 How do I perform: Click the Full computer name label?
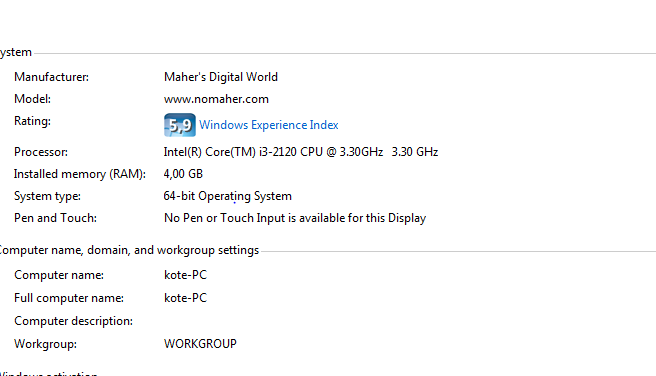click(69, 298)
